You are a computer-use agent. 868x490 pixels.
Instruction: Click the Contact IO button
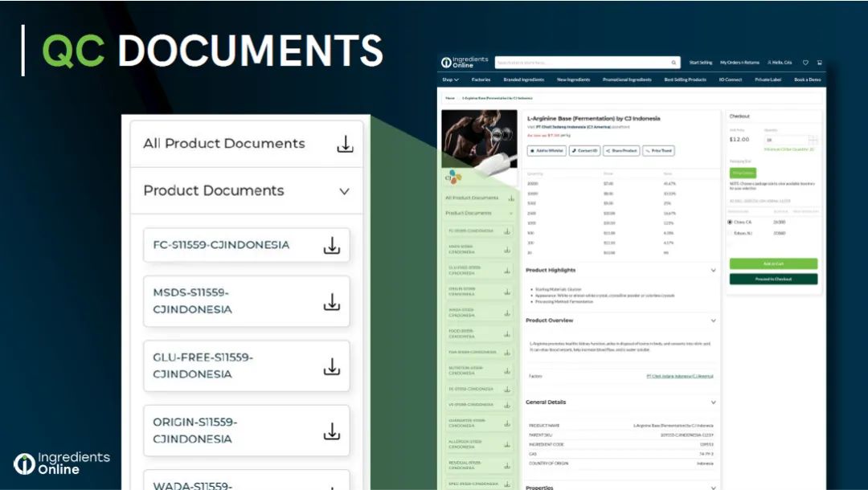[x=584, y=150]
